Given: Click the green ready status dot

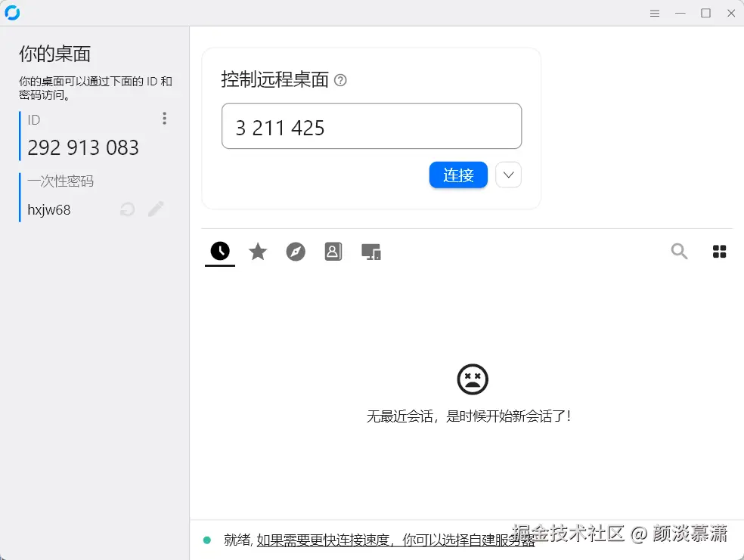Looking at the screenshot, I should point(207,540).
